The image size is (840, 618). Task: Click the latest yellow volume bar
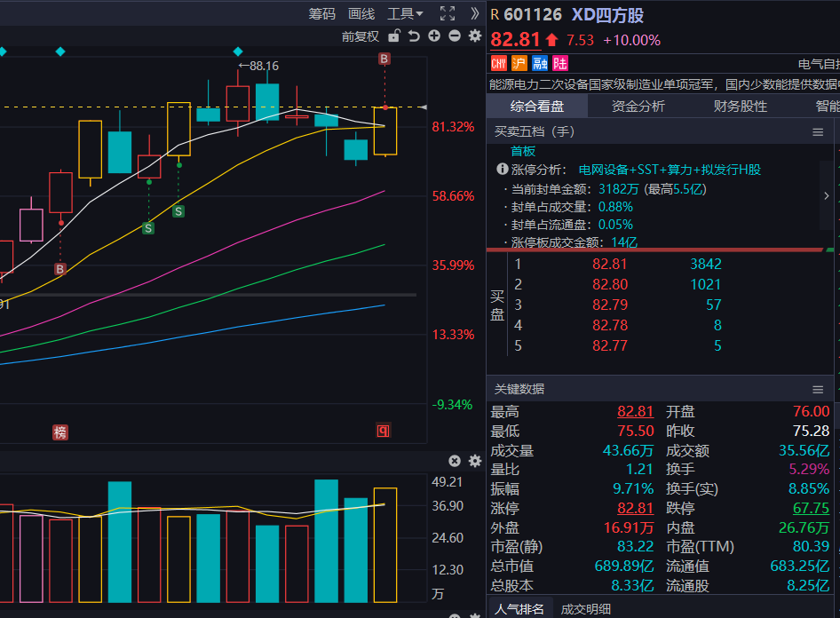click(x=385, y=545)
